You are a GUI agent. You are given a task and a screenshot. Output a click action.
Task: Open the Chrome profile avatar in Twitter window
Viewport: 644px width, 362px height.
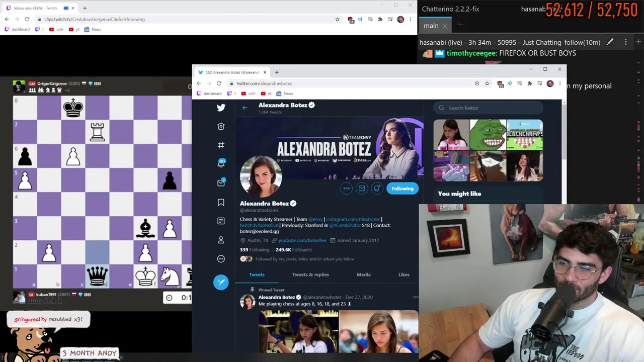tap(550, 83)
